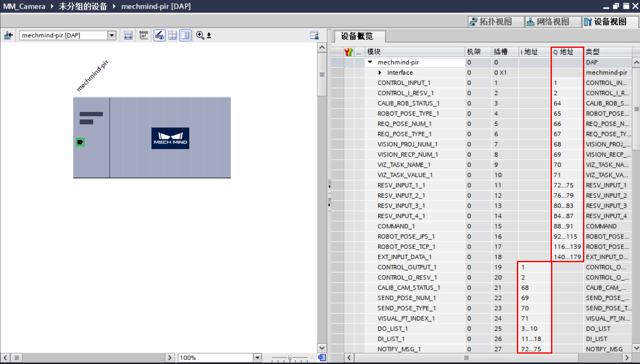This screenshot has width=640, height=364.
Task: Select the zoom magnifier tool in the toolbar
Action: pos(200,35)
